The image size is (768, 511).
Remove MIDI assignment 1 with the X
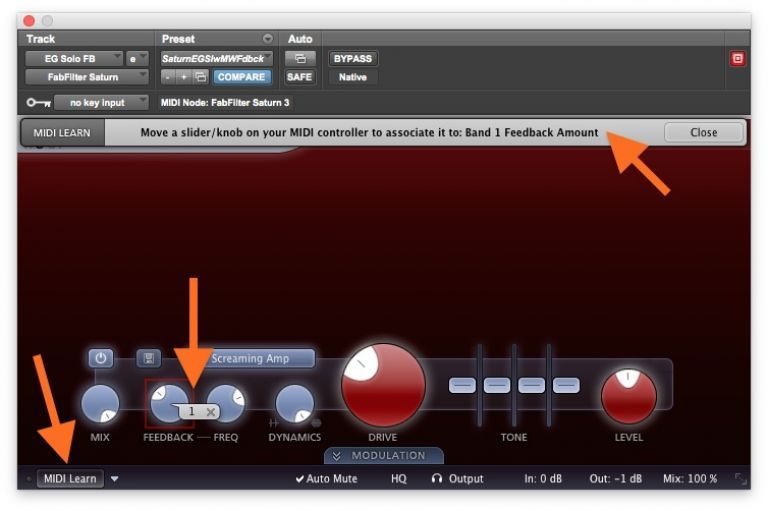[211, 412]
